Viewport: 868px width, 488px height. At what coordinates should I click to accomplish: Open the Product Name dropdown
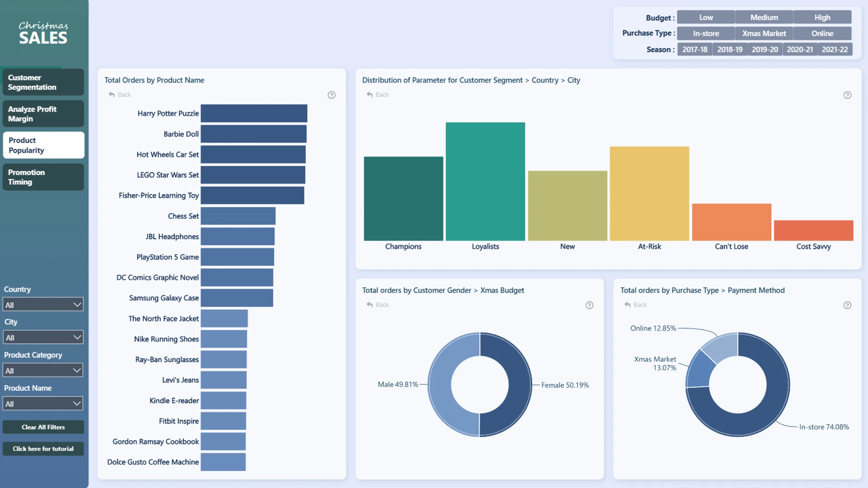43,404
